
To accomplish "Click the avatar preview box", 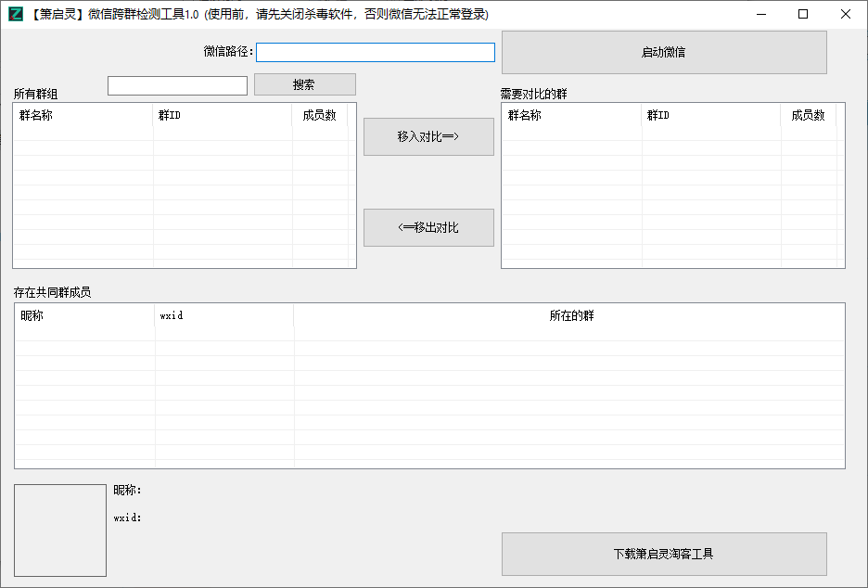I will coord(60,530).
